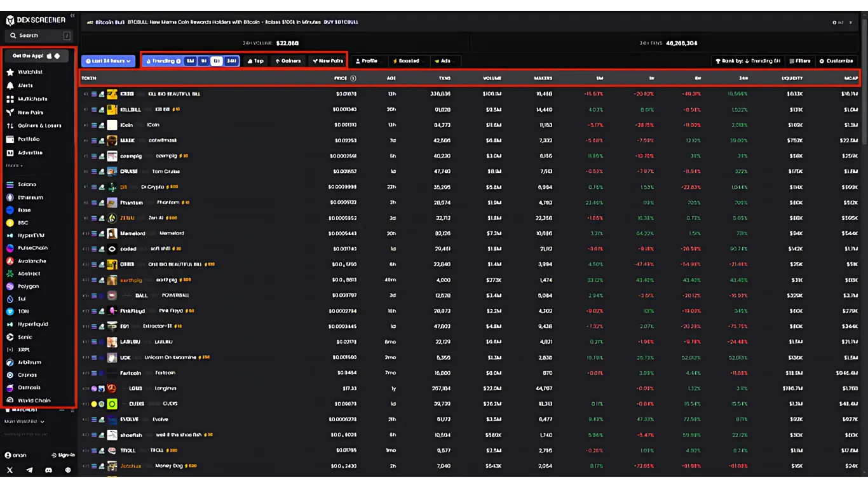The height and width of the screenshot is (488, 868).
Task: Select the BSC chain icon
Action: point(10,223)
